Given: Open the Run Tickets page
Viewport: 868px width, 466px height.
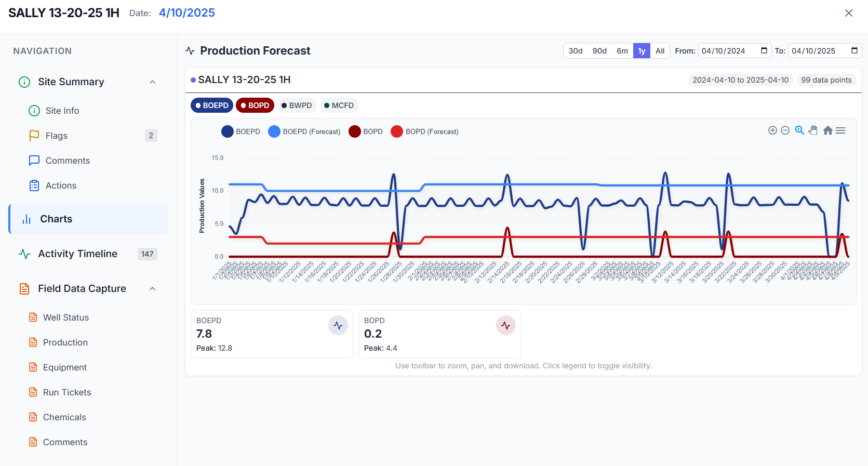Looking at the screenshot, I should coord(68,392).
